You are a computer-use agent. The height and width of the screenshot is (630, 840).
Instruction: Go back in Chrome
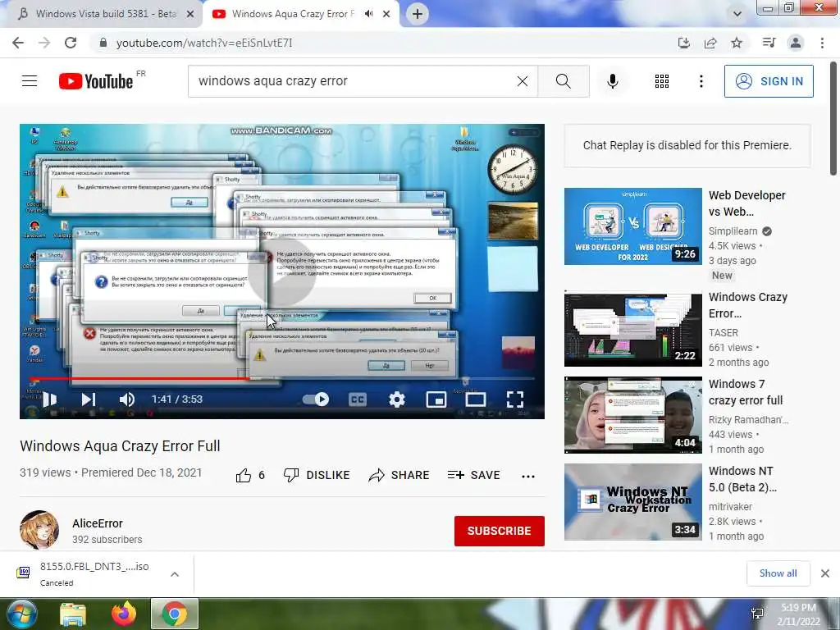18,43
